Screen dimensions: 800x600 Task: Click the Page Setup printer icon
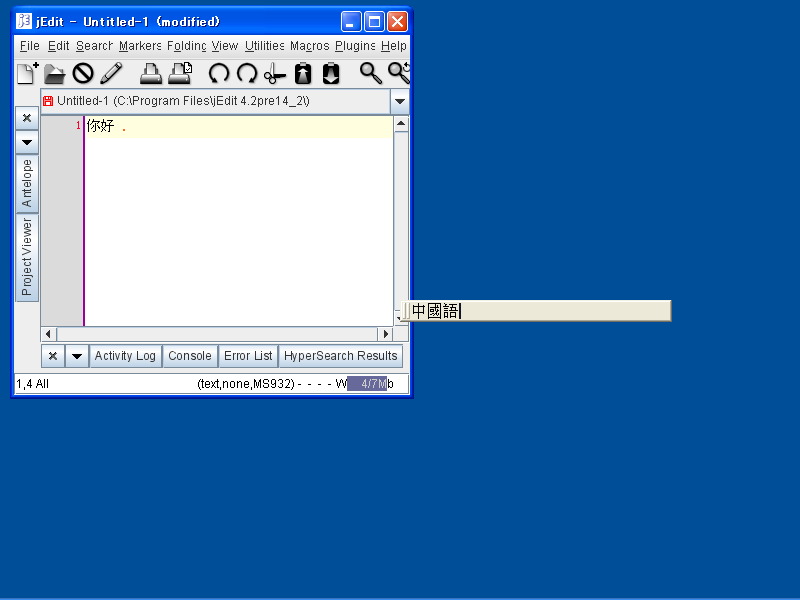pos(180,73)
